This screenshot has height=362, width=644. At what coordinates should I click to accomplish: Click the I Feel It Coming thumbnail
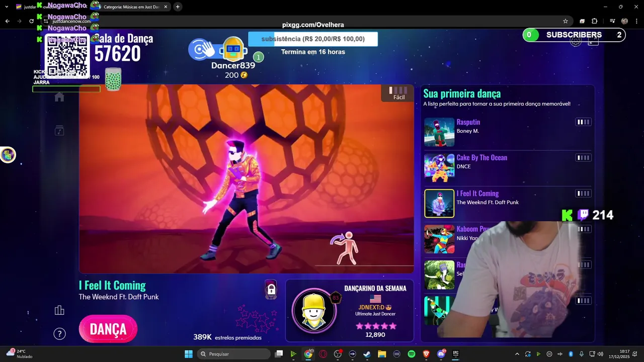[x=439, y=203]
